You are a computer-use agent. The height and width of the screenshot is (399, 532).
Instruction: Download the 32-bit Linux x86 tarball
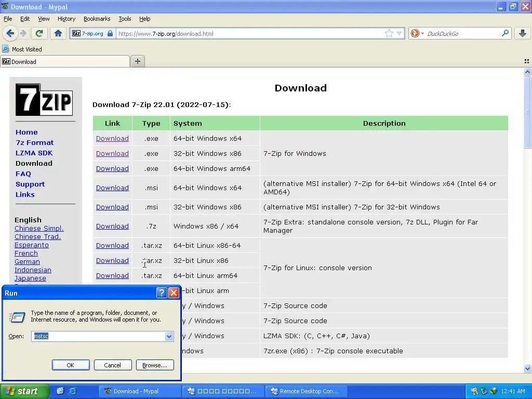coord(112,261)
